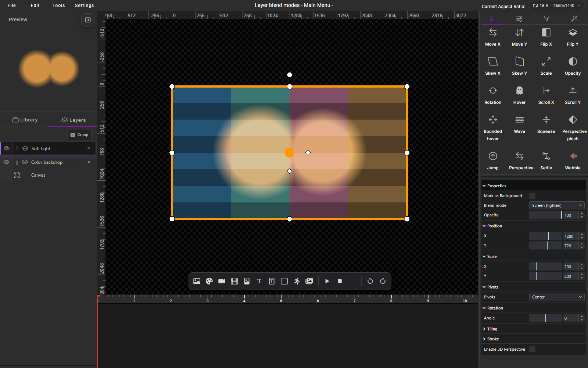588x368 pixels.
Task: Open the File menu
Action: [12, 6]
